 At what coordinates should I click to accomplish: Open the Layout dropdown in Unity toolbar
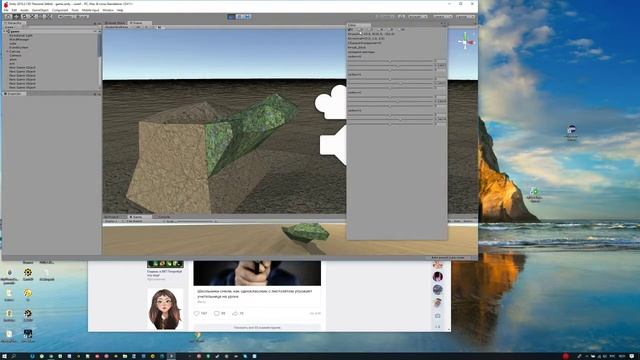[x=465, y=17]
